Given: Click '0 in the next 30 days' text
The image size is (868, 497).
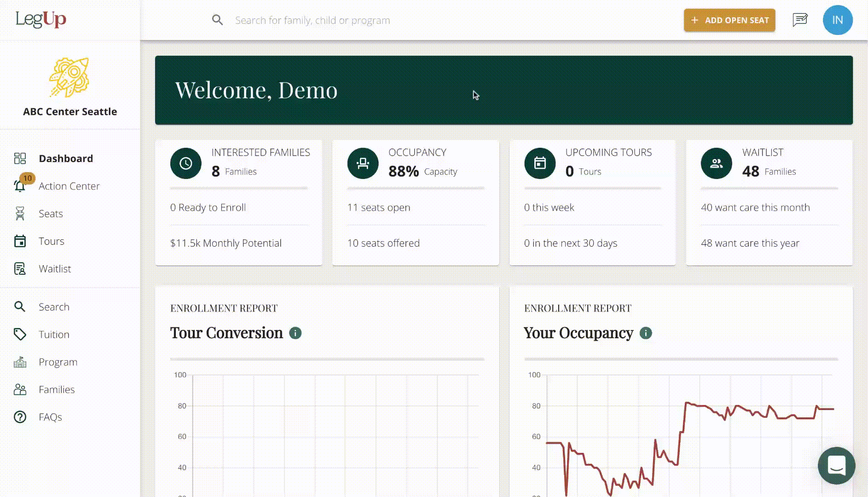Looking at the screenshot, I should [571, 243].
